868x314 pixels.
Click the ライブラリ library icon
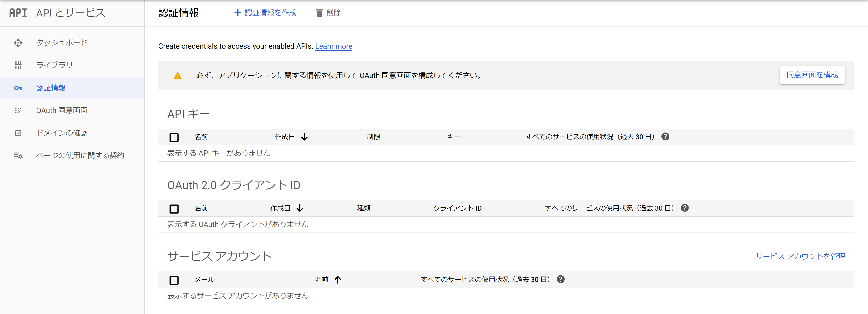(x=18, y=65)
